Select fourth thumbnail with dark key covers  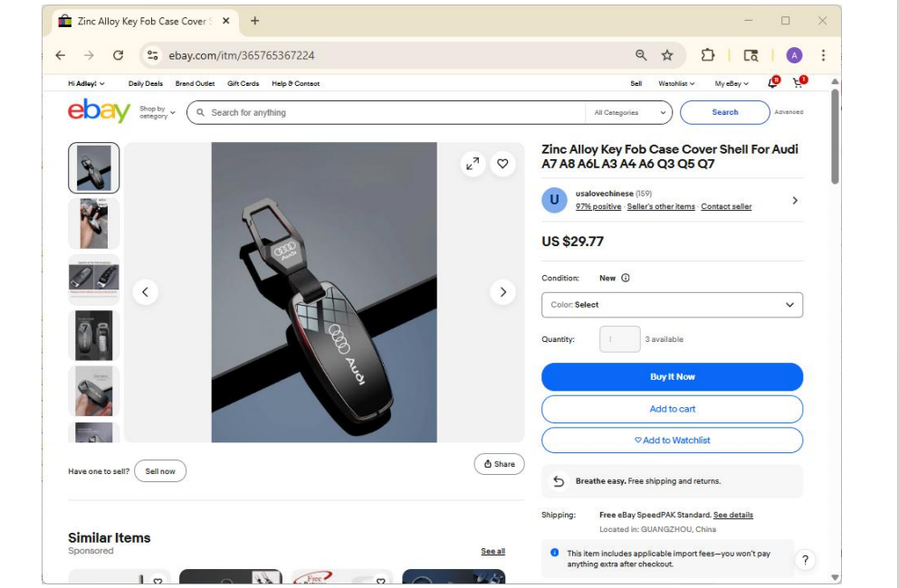pyautogui.click(x=94, y=336)
